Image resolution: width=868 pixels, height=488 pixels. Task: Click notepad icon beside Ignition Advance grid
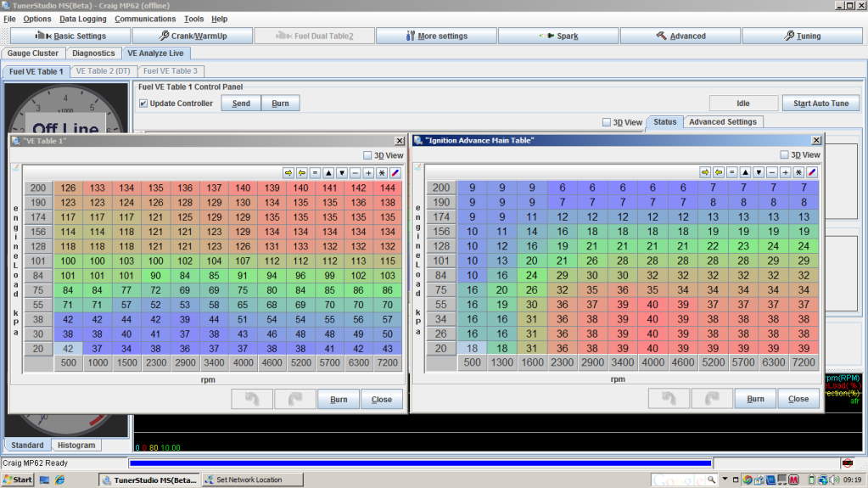click(418, 166)
